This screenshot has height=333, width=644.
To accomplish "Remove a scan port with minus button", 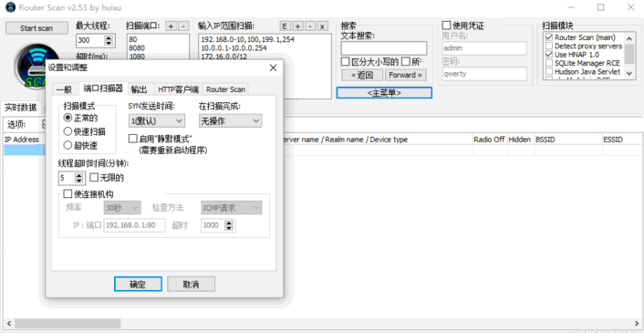I will pyautogui.click(x=183, y=26).
